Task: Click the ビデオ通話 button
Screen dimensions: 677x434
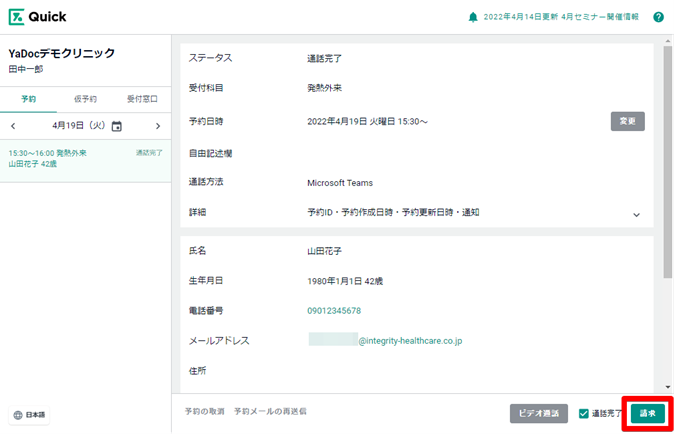Action: click(x=539, y=413)
